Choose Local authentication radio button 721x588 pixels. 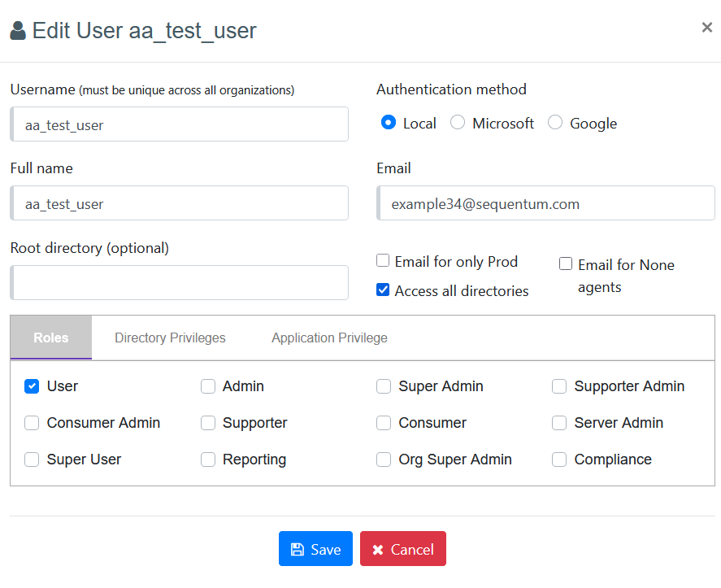click(389, 123)
